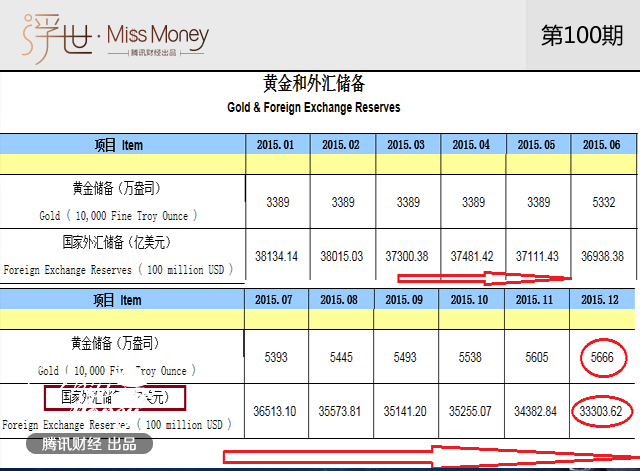Image resolution: width=640 pixels, height=471 pixels.
Task: Click the yellow band under the first header row
Action: pyautogui.click(x=320, y=164)
